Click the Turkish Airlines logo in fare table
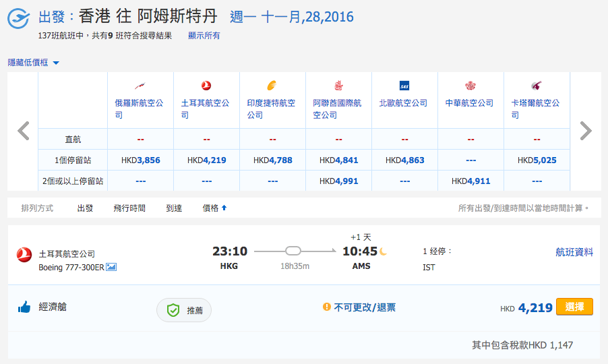Image resolution: width=608 pixels, height=364 pixels. click(x=206, y=86)
